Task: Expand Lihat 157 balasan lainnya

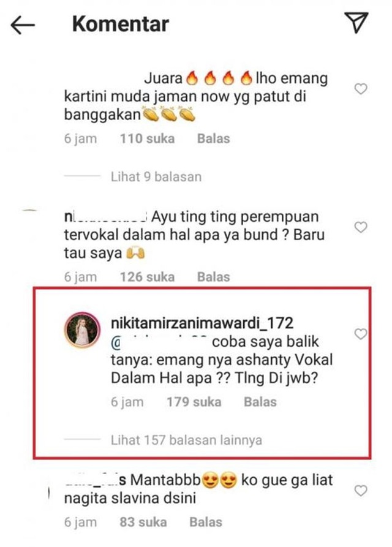Action: [186, 440]
